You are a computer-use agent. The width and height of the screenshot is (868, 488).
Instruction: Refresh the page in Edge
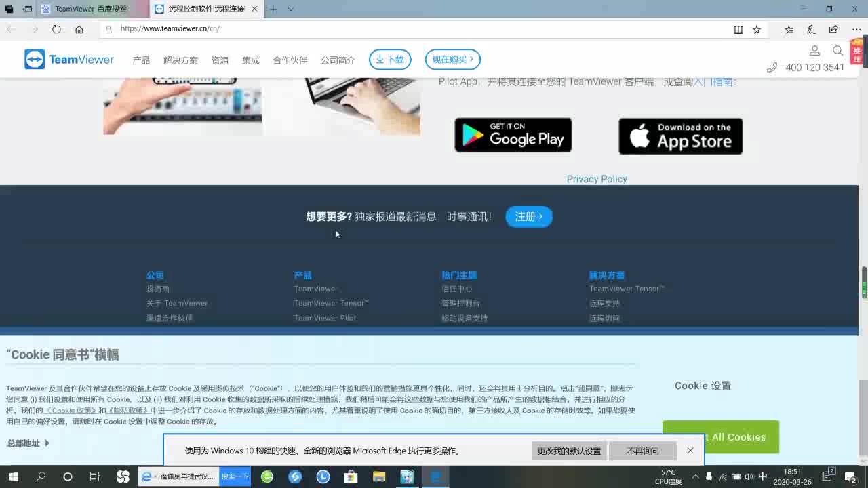pos(56,29)
